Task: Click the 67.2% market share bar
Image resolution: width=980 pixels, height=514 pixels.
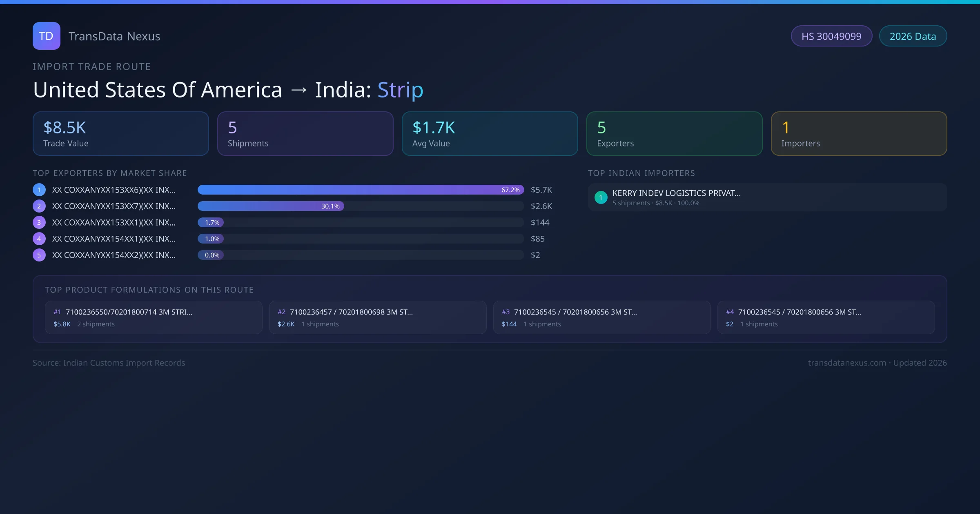Action: [359, 190]
